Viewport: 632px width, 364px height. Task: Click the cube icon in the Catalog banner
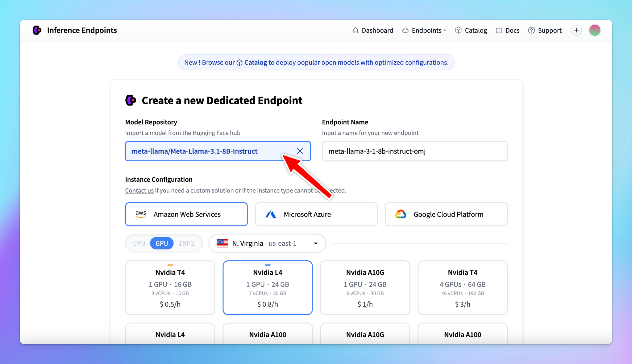(239, 63)
